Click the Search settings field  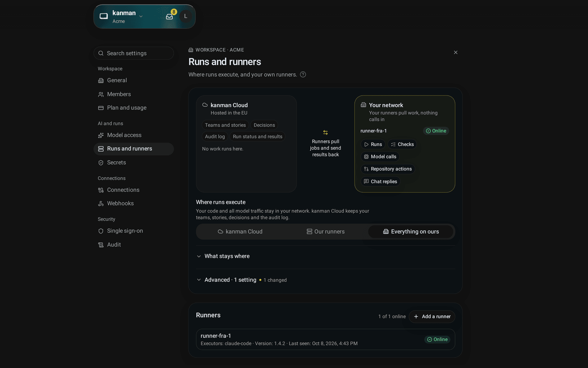click(x=134, y=53)
